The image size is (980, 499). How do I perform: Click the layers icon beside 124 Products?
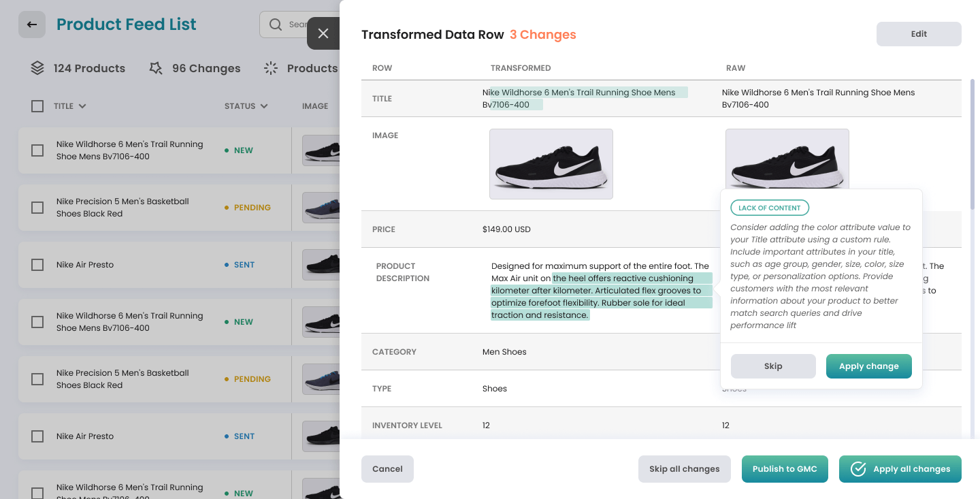[37, 68]
